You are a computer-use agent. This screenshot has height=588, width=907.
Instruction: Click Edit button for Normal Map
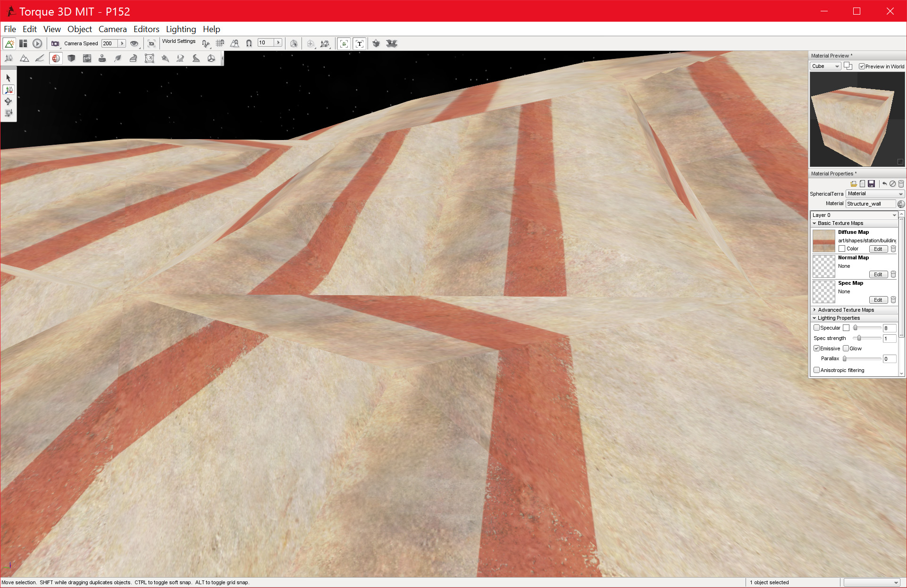878,274
